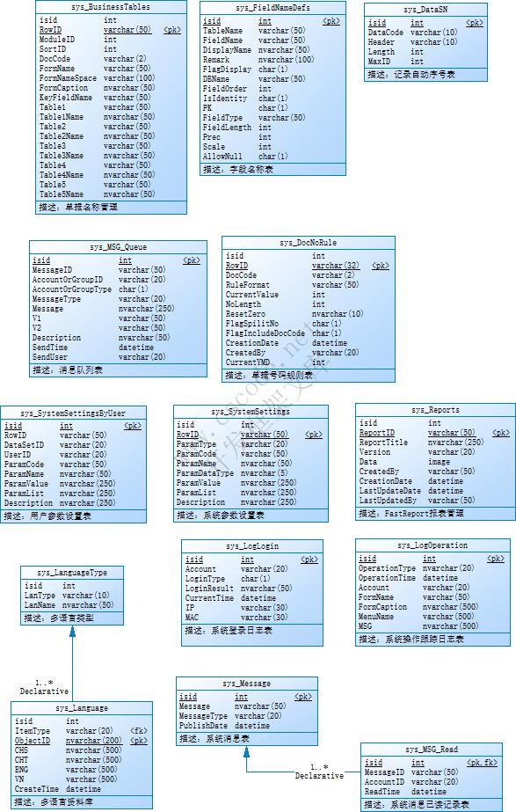Screen dimensions: 516x812
Task: Click the arrowhead below sys_Message table
Action: pyautogui.click(x=246, y=752)
